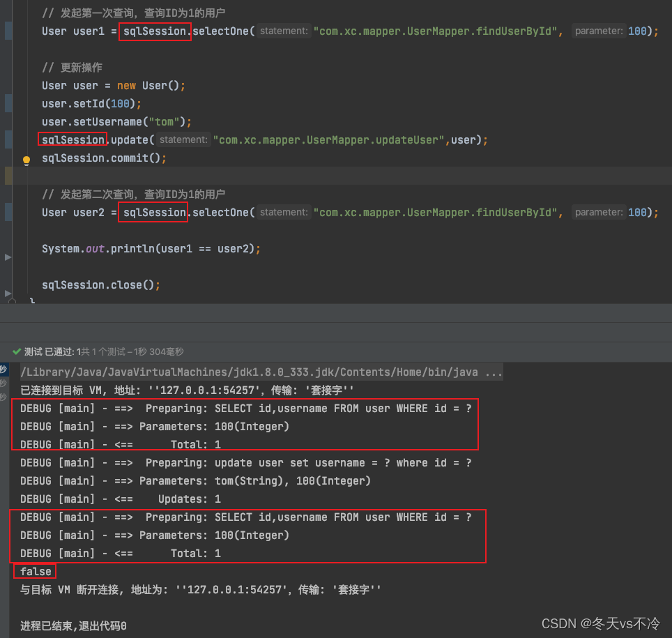672x638 pixels.
Task: Click the 'sqlSession.close();' statement
Action: 101,285
